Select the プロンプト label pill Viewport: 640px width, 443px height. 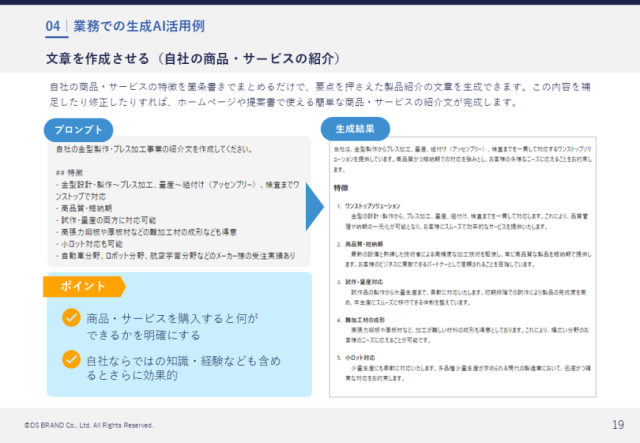point(78,130)
